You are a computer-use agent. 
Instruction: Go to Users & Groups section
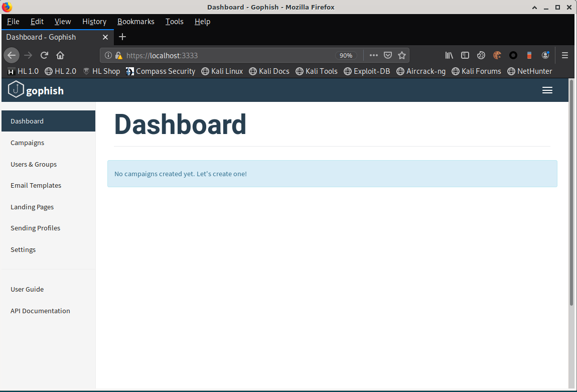(x=34, y=164)
